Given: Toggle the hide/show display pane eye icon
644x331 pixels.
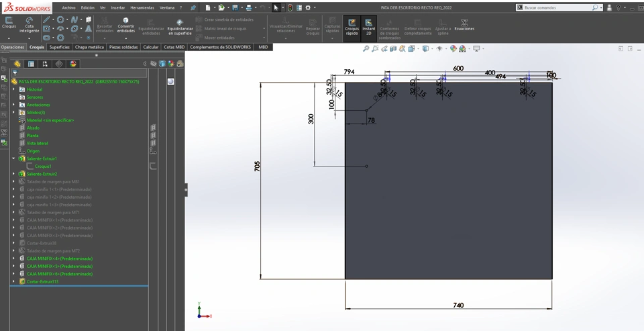Looking at the screenshot, I should point(153,64).
